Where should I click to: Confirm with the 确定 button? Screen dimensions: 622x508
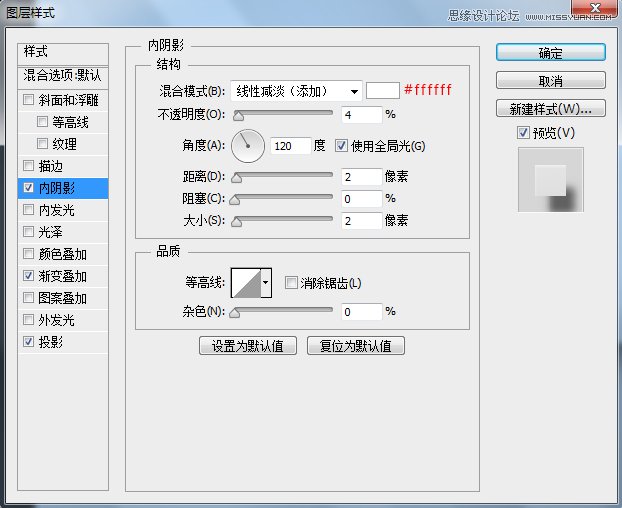(551, 52)
